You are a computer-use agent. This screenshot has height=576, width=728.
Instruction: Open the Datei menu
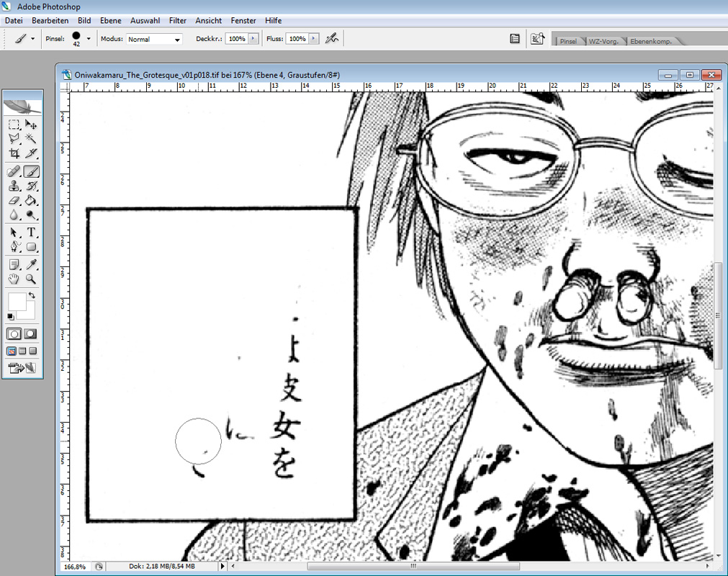[14, 20]
